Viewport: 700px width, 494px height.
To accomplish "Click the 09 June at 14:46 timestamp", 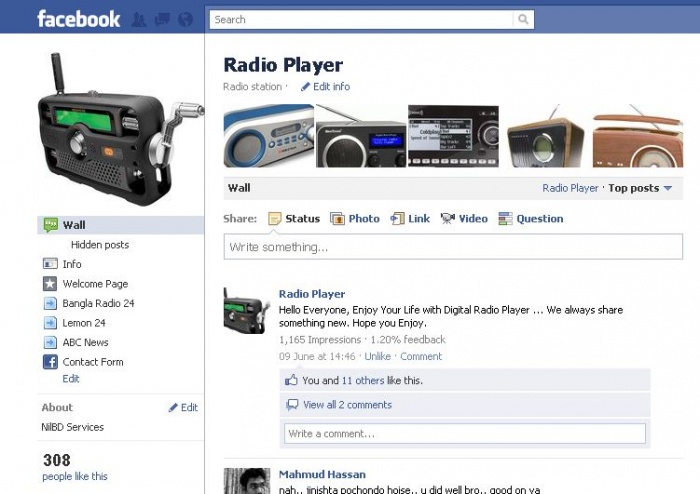I will click(317, 357).
